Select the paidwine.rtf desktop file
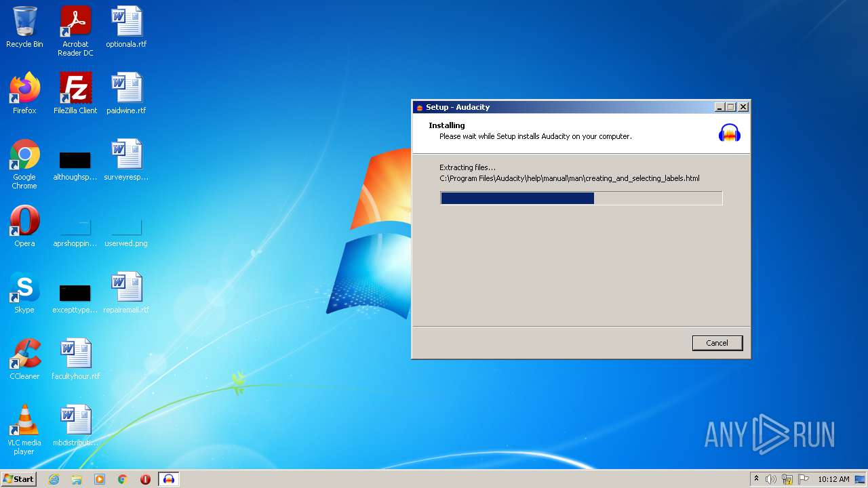Screen dimensions: 868x488 pos(126,93)
